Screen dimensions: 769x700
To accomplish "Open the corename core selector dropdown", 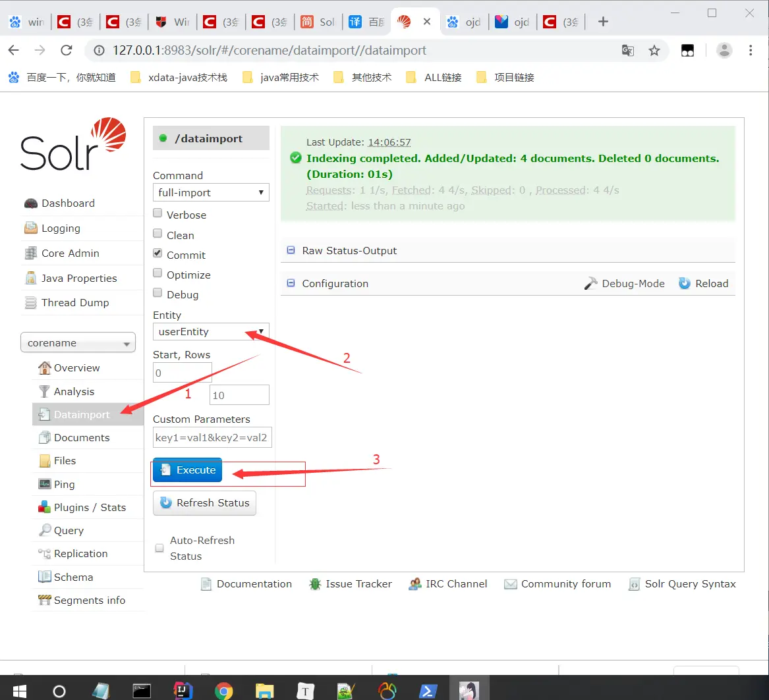I will [78, 342].
